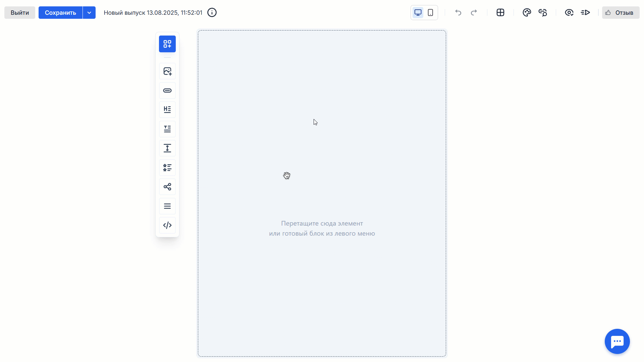Viewport: 644px width, 362px height.
Task: Open the add blocks grid panel
Action: tap(167, 44)
